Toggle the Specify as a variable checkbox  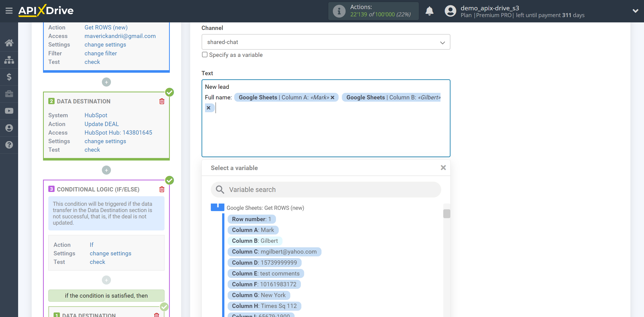(205, 55)
